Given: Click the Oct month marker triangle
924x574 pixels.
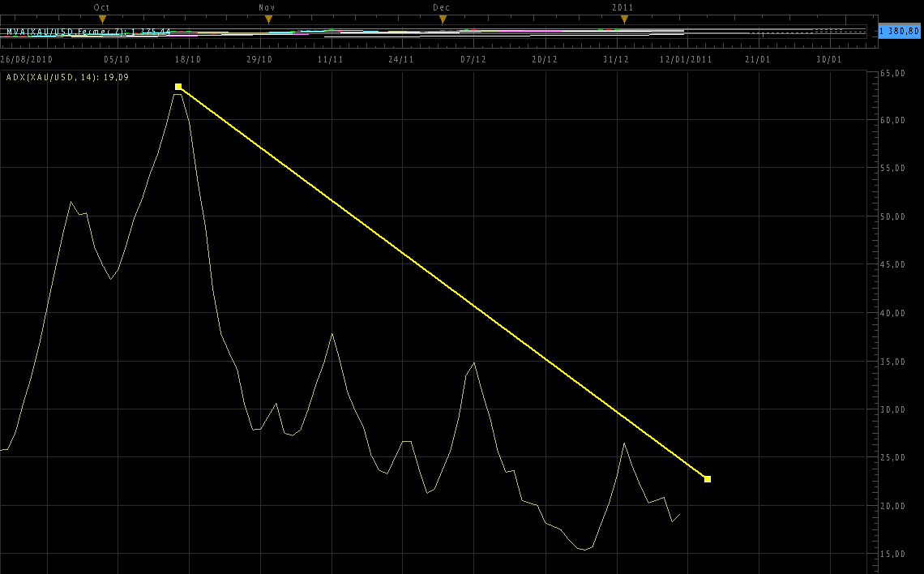Looking at the screenshot, I should tap(102, 19).
